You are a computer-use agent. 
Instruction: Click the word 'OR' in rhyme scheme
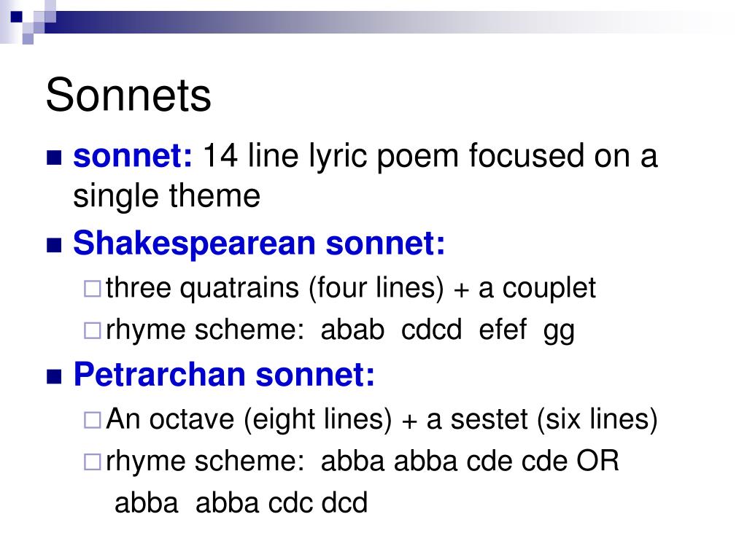pos(597,461)
